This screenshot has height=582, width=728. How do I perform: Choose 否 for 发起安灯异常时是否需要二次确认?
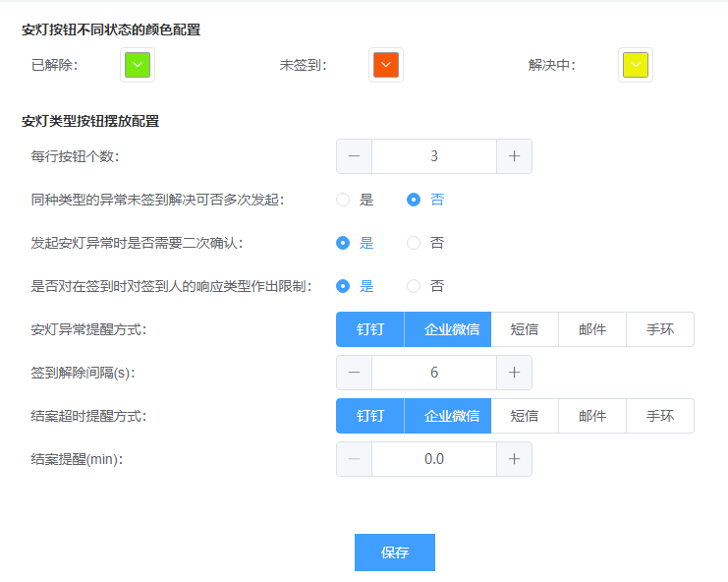point(414,243)
